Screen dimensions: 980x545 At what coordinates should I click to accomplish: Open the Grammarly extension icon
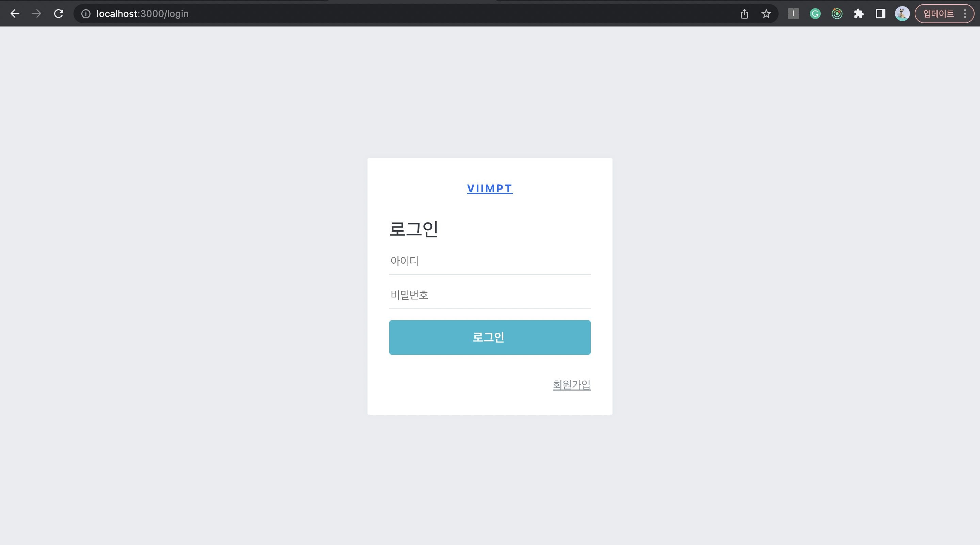815,14
